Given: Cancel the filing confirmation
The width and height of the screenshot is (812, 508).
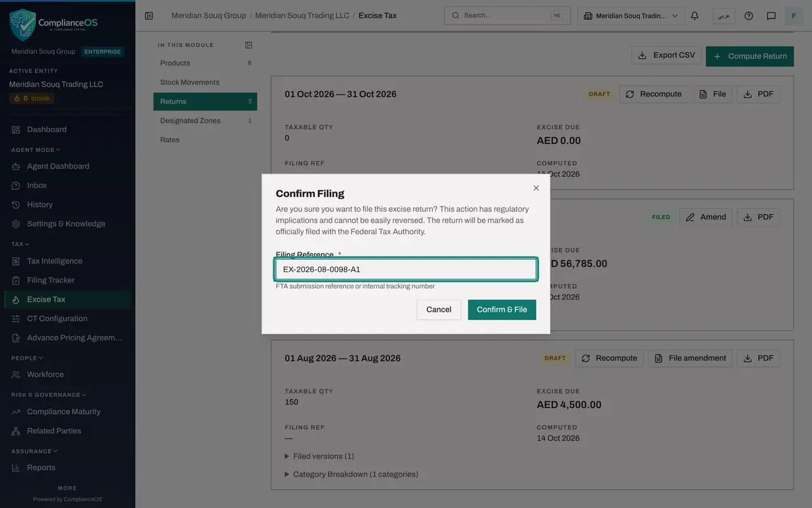Looking at the screenshot, I should point(439,310).
